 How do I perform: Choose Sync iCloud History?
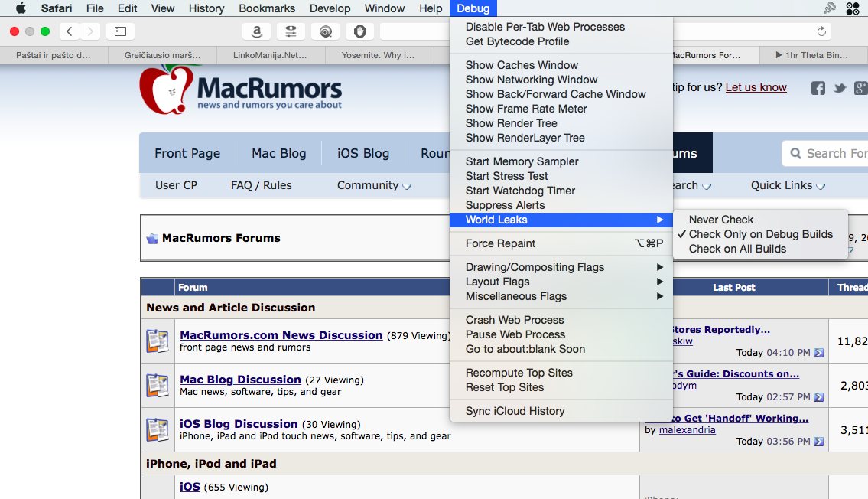click(x=561, y=411)
